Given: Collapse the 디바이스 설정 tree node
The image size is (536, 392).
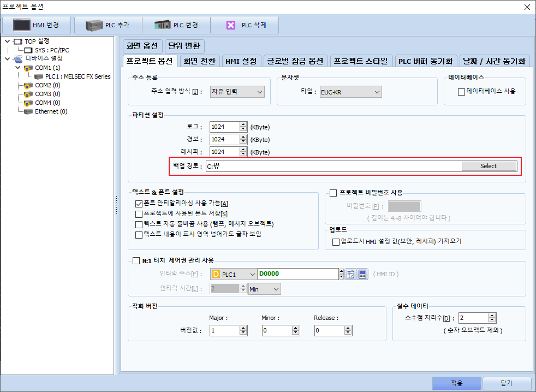Looking at the screenshot, I should click(x=8, y=59).
